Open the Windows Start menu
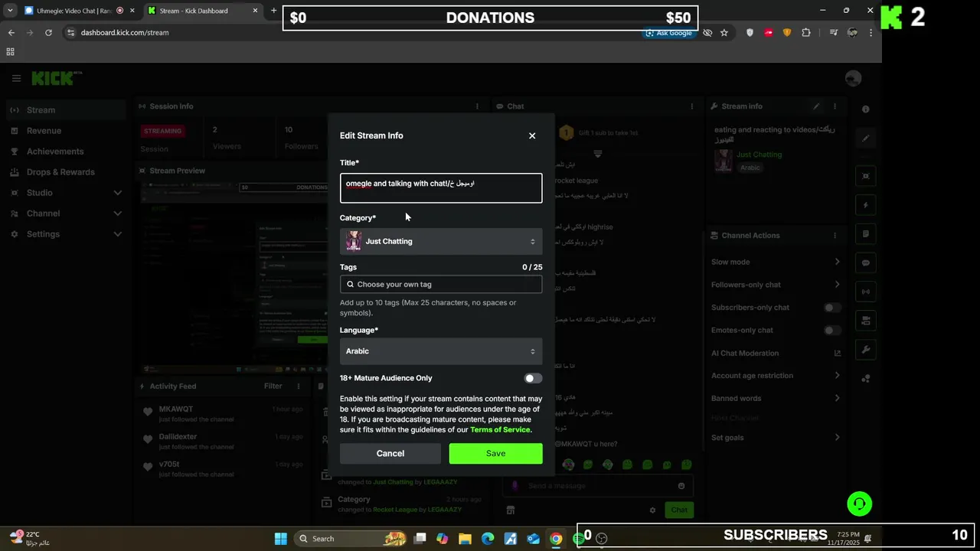Screen dimensions: 980x551 (280, 539)
